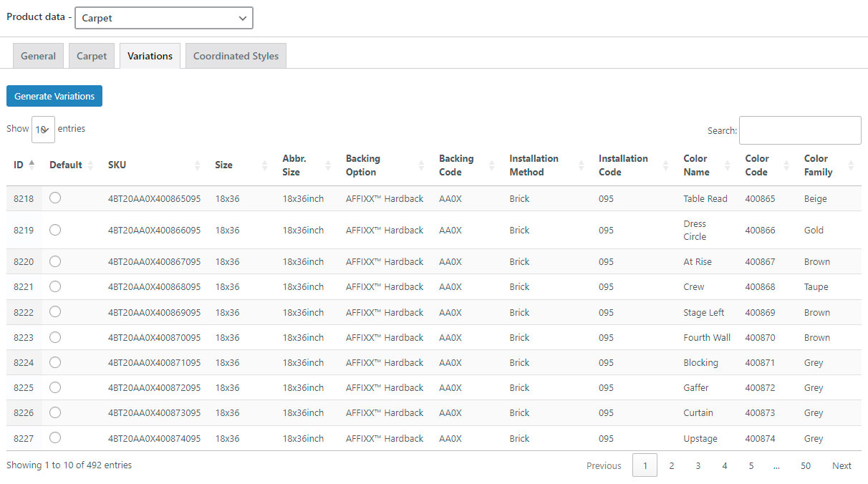Switch to the Coordinated Styles tab
This screenshot has width=868, height=484.
click(x=236, y=56)
